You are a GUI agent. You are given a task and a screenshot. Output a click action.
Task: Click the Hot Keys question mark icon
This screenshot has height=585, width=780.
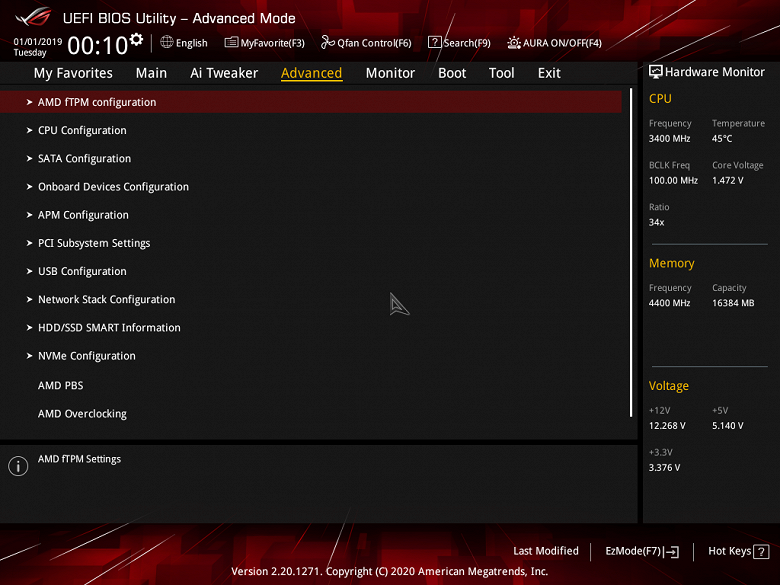[761, 552]
